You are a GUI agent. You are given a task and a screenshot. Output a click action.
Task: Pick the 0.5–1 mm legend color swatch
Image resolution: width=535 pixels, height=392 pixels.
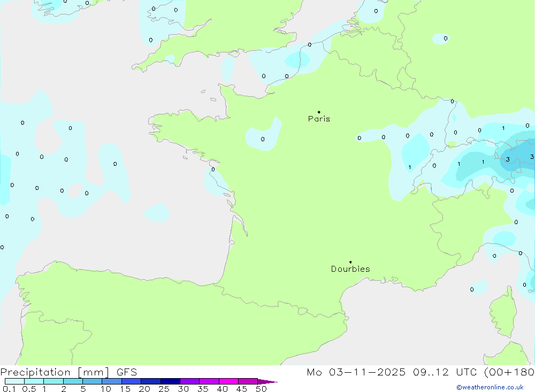[x=34, y=381]
